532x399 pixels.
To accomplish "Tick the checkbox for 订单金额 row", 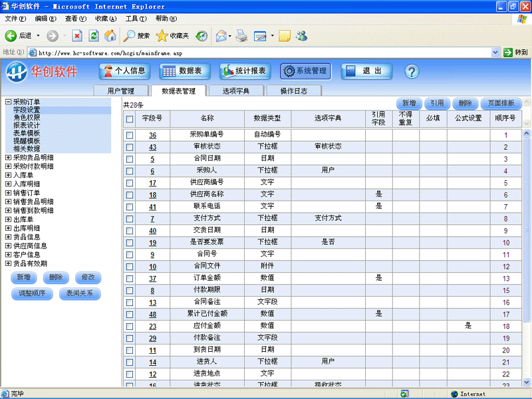I will point(130,279).
